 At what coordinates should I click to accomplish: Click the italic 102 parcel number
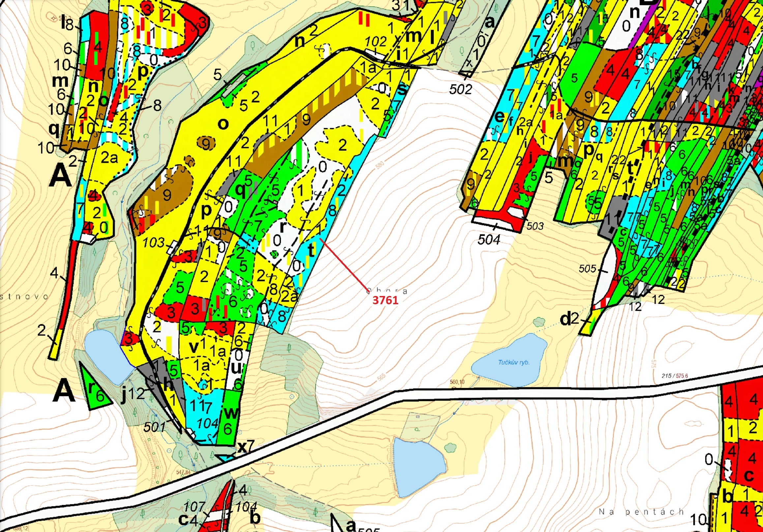pyautogui.click(x=376, y=42)
